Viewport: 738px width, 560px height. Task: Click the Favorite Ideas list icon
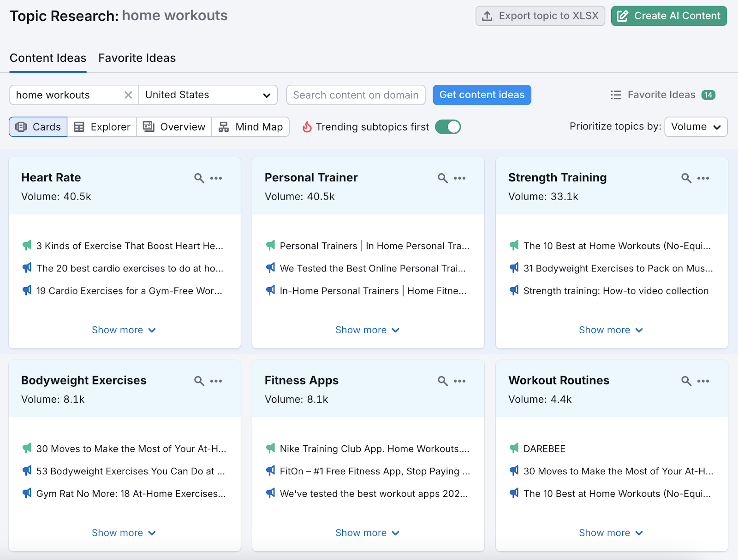click(x=616, y=95)
